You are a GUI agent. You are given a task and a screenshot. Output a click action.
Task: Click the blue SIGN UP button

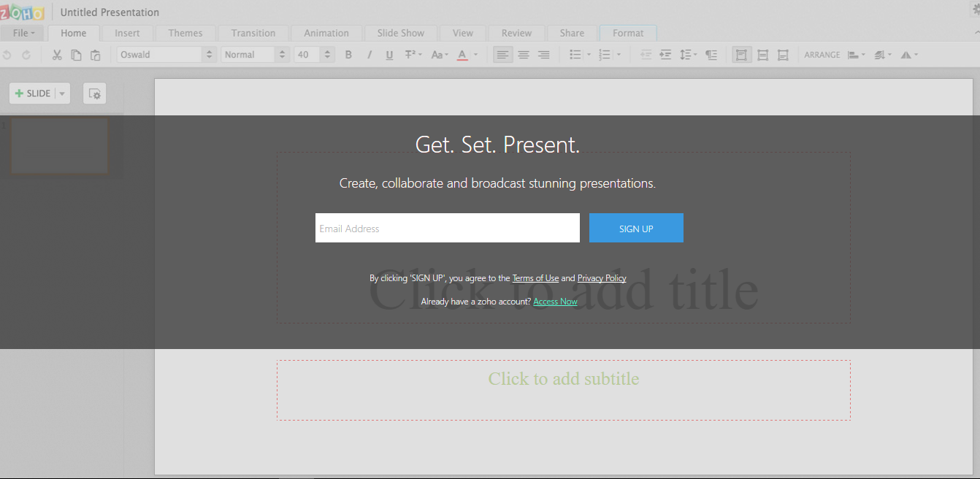[x=636, y=228]
